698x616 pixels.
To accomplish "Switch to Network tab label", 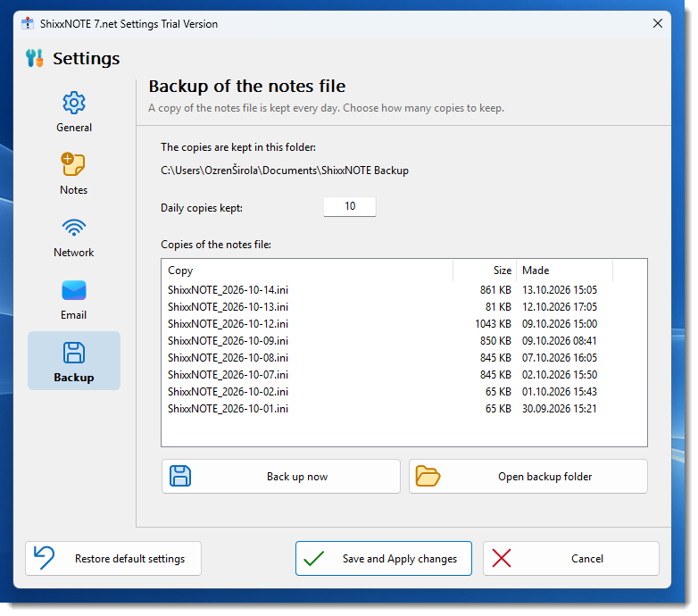I will tap(74, 253).
